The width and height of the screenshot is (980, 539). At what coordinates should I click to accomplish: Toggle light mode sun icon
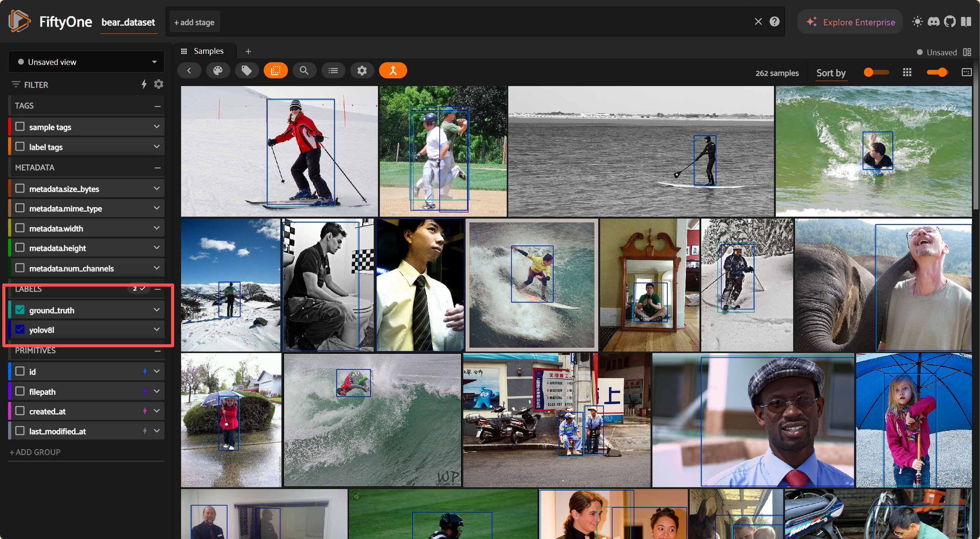[x=917, y=22]
